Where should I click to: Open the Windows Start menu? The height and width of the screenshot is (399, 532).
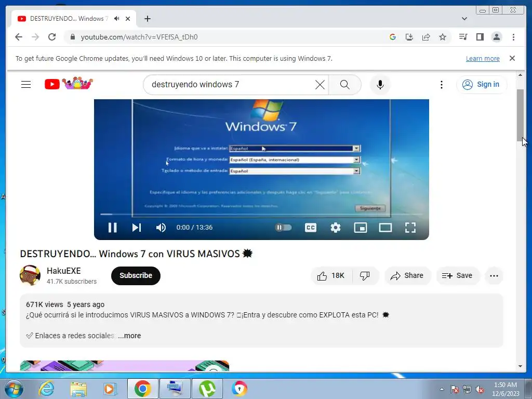13,389
